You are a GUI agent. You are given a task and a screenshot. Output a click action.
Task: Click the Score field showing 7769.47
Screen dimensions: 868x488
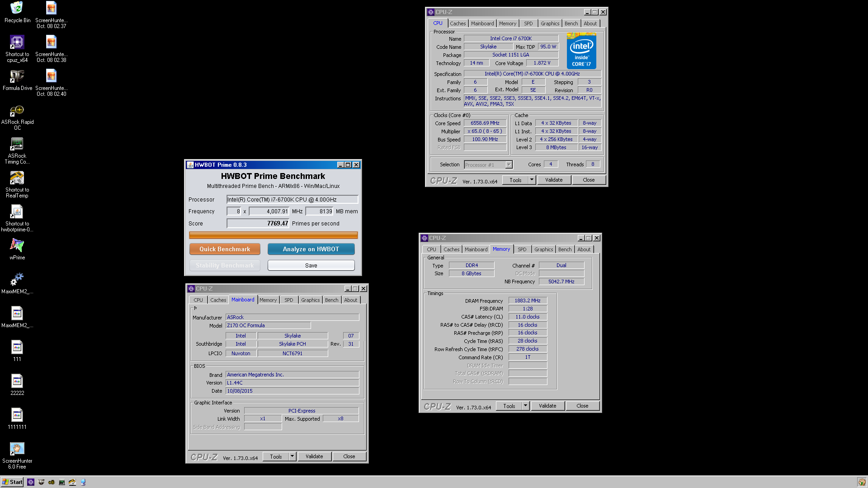[258, 223]
